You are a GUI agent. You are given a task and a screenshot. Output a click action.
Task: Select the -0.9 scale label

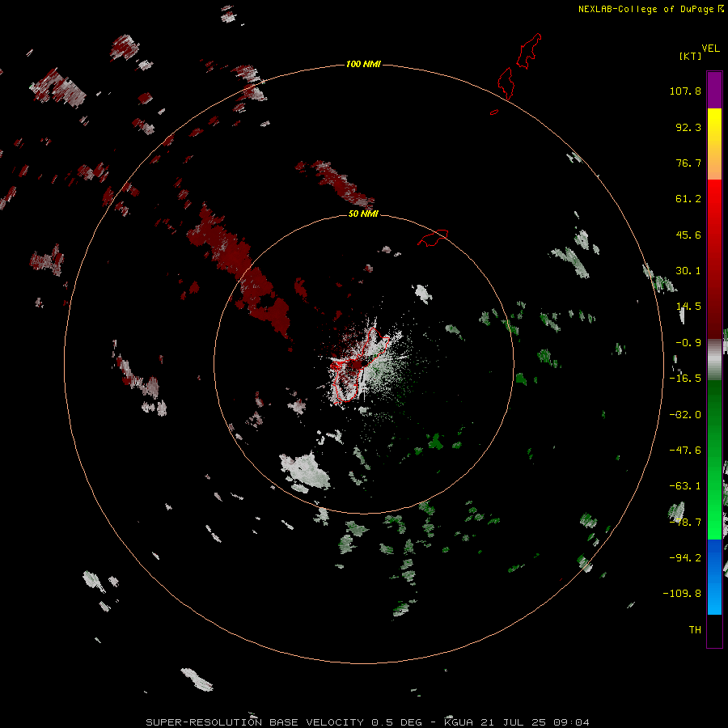point(688,343)
